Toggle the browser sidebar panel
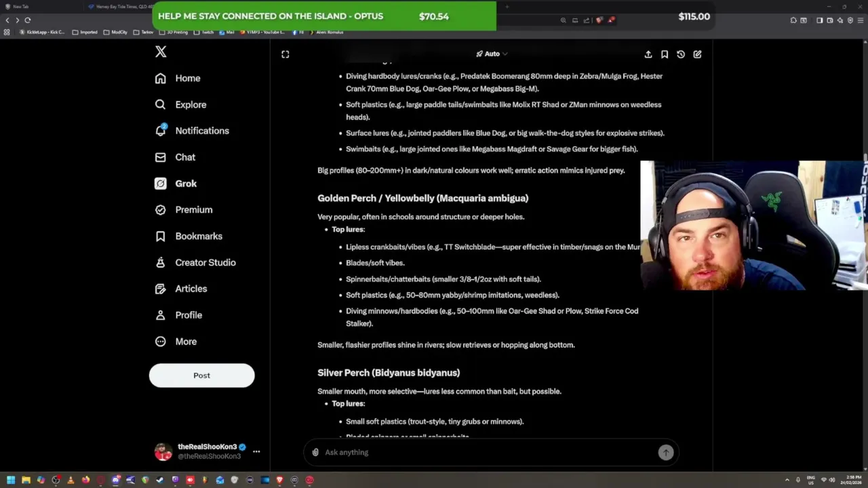 pos(819,20)
